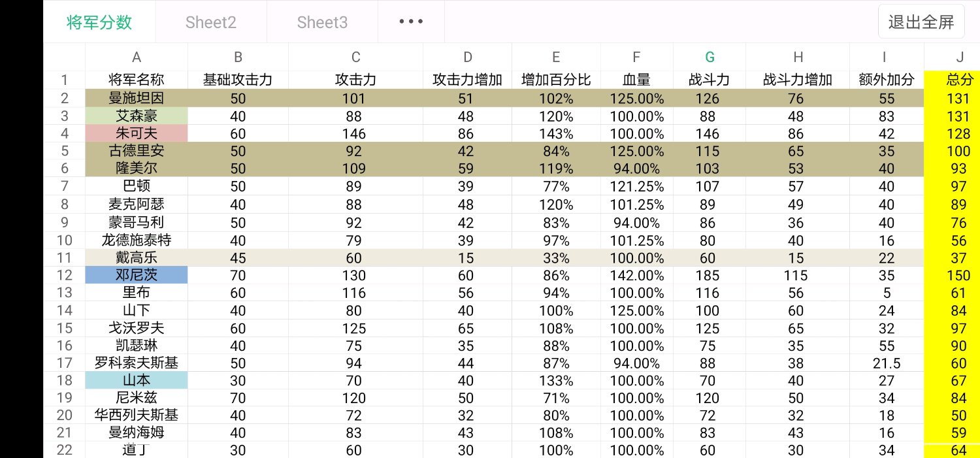This screenshot has height=458, width=980.
Task: Select the pink 朱可夫 cell
Action: click(x=137, y=134)
